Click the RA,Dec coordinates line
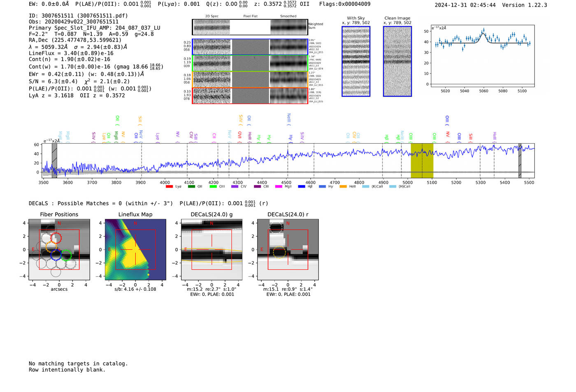 75,40
